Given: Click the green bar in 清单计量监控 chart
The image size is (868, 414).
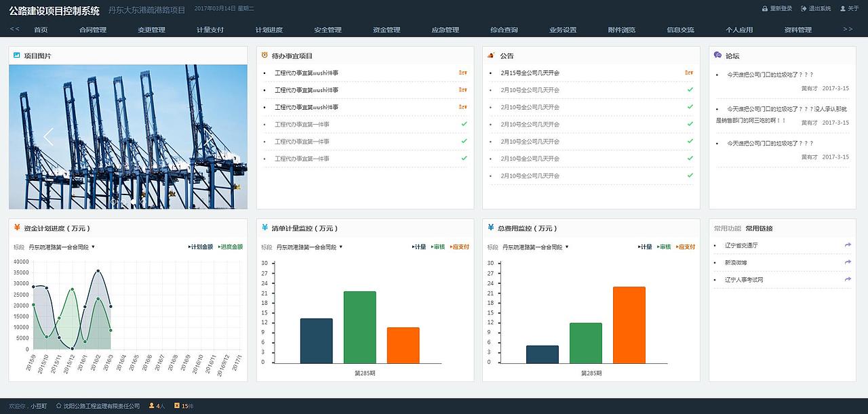Looking at the screenshot, I should 359,327.
